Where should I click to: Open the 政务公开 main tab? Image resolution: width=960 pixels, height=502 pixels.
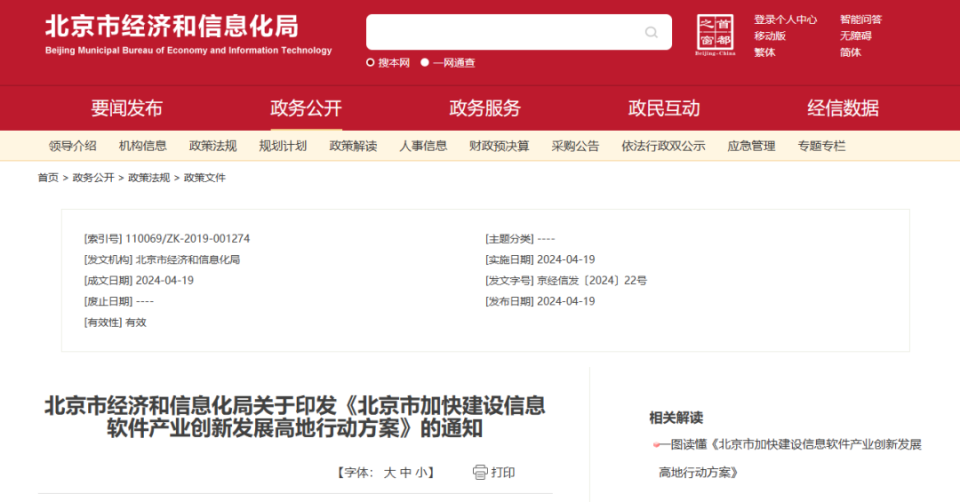(x=306, y=108)
